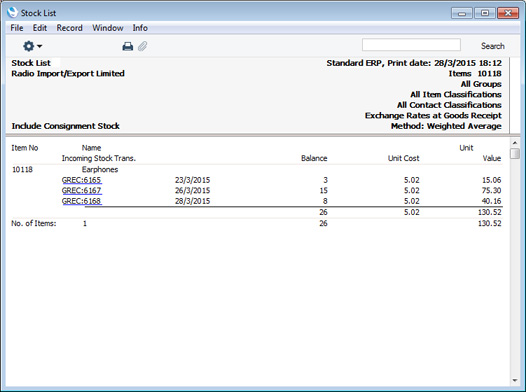Click the item name Earphones
The image size is (526, 392).
[100, 169]
